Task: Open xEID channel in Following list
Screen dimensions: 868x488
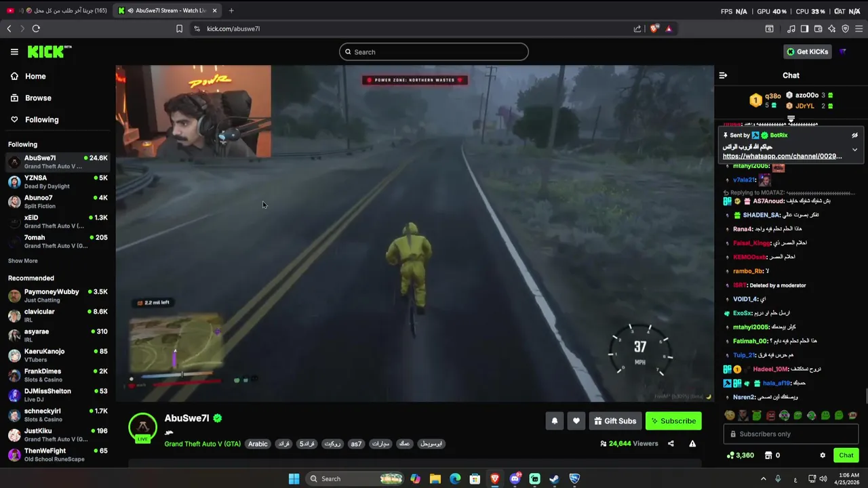Action: point(57,222)
